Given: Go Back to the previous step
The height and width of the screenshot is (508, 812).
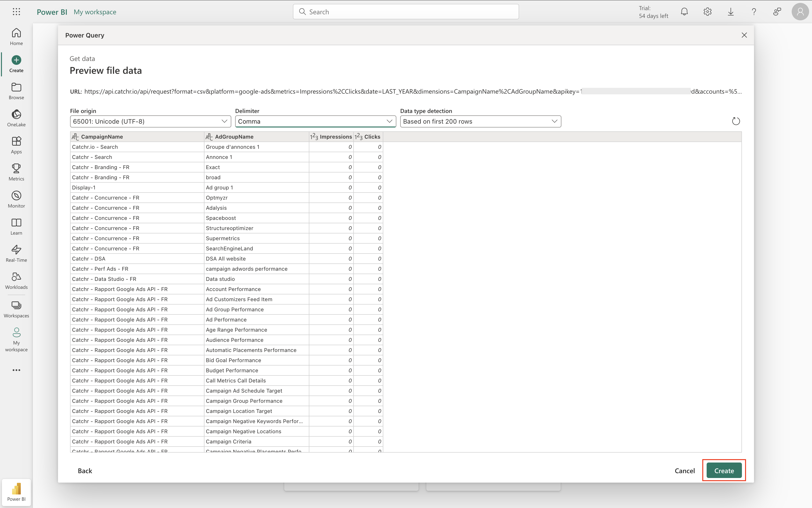Looking at the screenshot, I should [x=85, y=471].
